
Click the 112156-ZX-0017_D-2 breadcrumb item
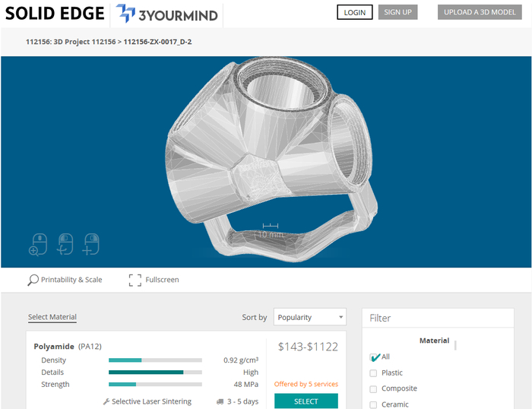tap(157, 42)
